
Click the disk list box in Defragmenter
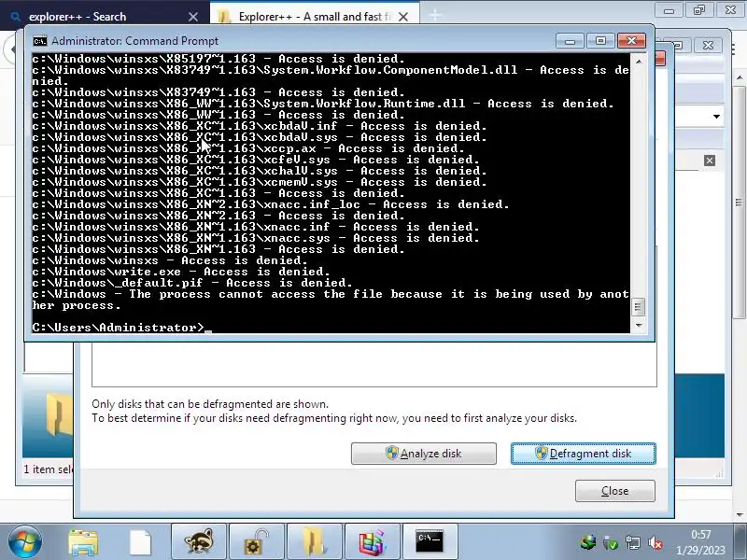[374, 364]
